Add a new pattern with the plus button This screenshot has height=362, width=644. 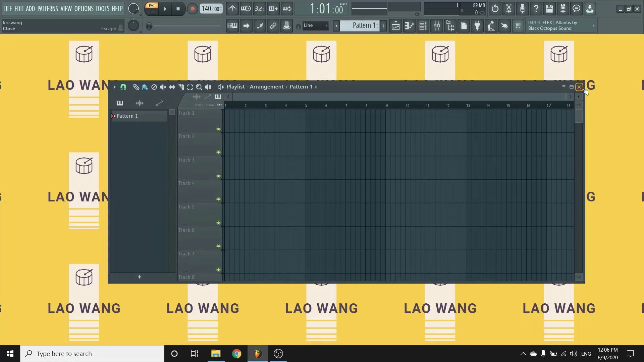point(383,25)
